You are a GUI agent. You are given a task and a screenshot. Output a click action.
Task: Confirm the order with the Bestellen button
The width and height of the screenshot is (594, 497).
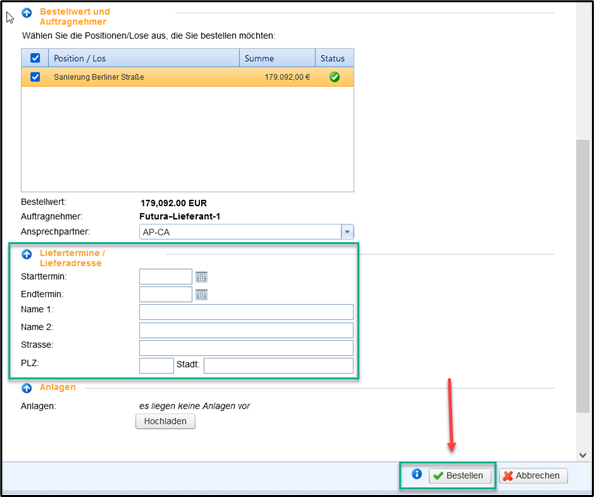460,476
